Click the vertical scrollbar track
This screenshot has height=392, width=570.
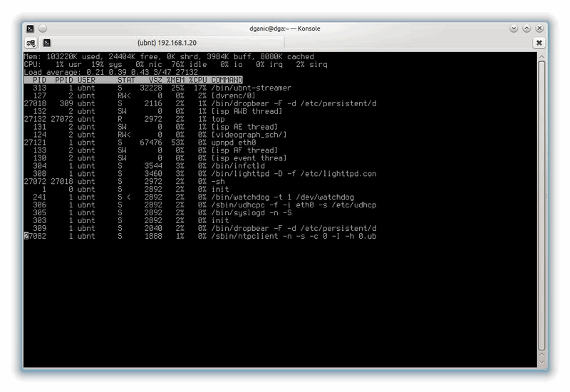coord(541,206)
